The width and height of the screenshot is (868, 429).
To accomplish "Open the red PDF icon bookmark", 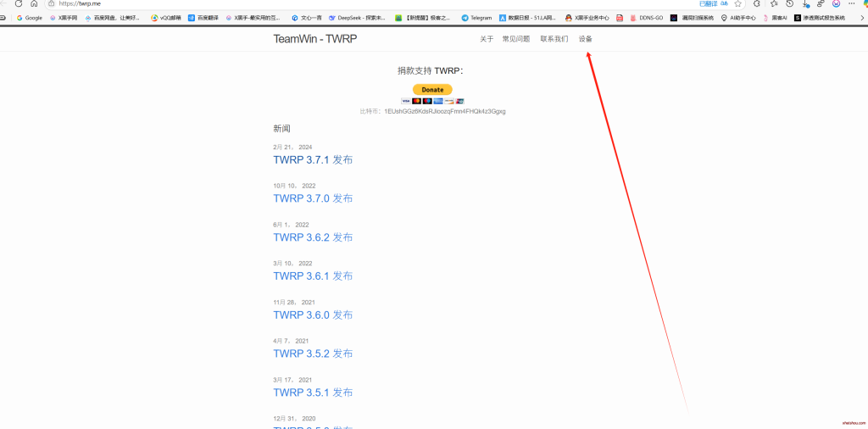I will [620, 18].
